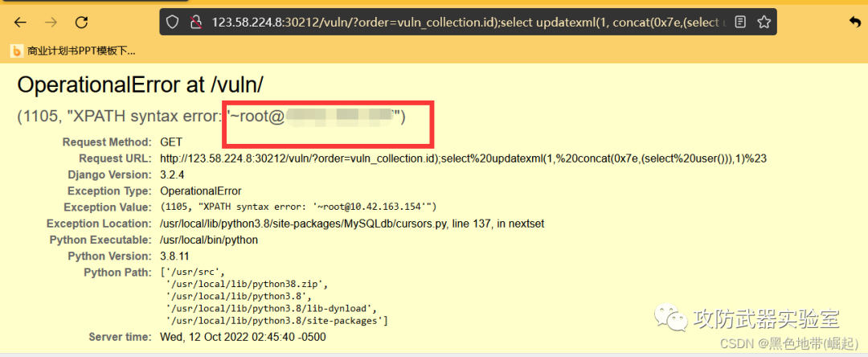Click the 'Python Version:' label

(x=109, y=256)
